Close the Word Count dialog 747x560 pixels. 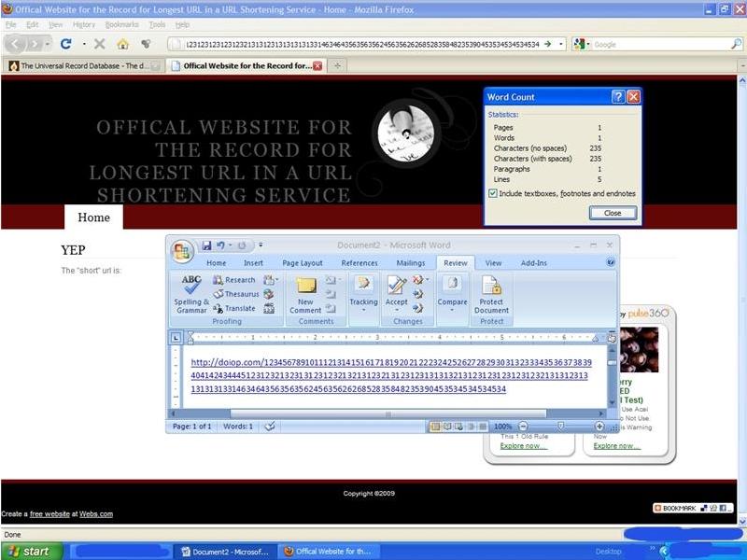tap(613, 213)
